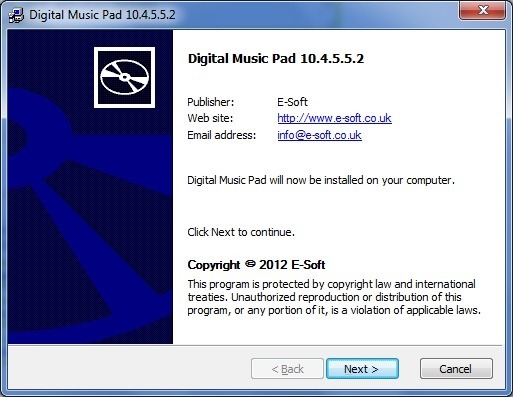Click the E-Soft publisher name
Image resolution: width=513 pixels, height=397 pixels.
tap(292, 102)
